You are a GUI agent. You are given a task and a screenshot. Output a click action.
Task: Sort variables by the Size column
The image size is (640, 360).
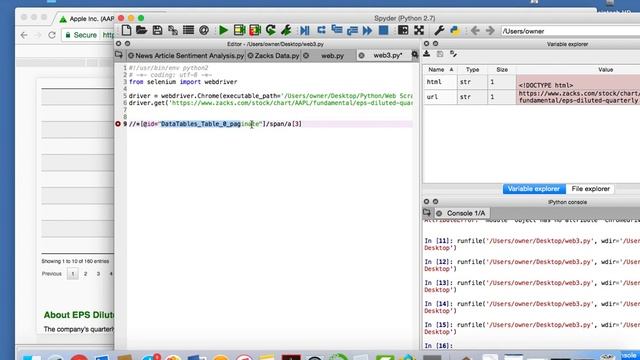tap(502, 70)
